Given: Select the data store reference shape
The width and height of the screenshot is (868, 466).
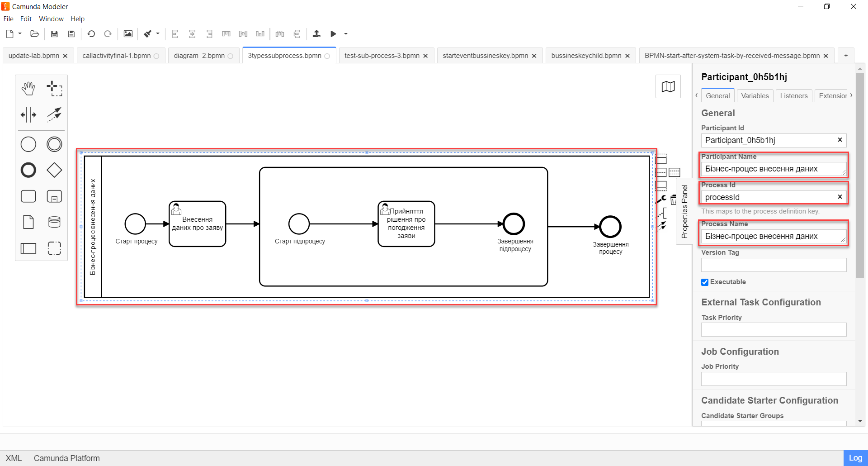Looking at the screenshot, I should point(54,222).
